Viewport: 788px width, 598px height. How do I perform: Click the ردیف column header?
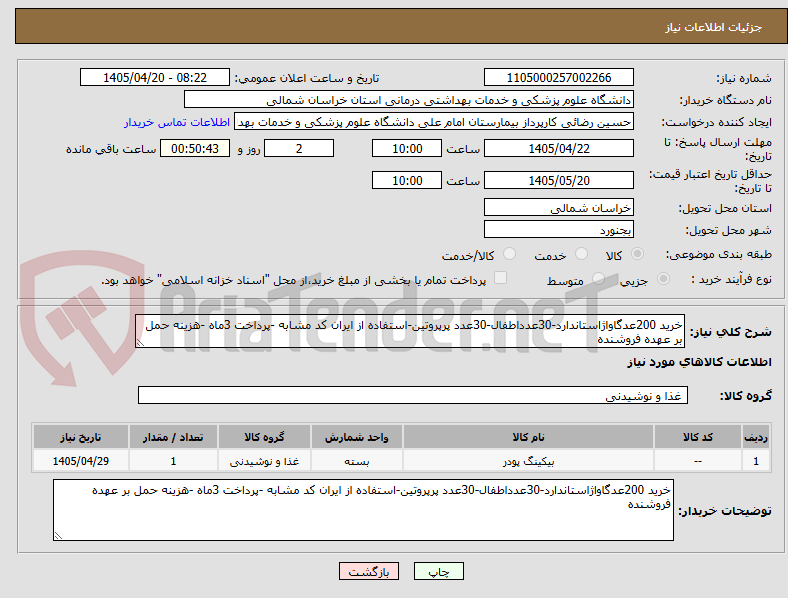coord(756,437)
